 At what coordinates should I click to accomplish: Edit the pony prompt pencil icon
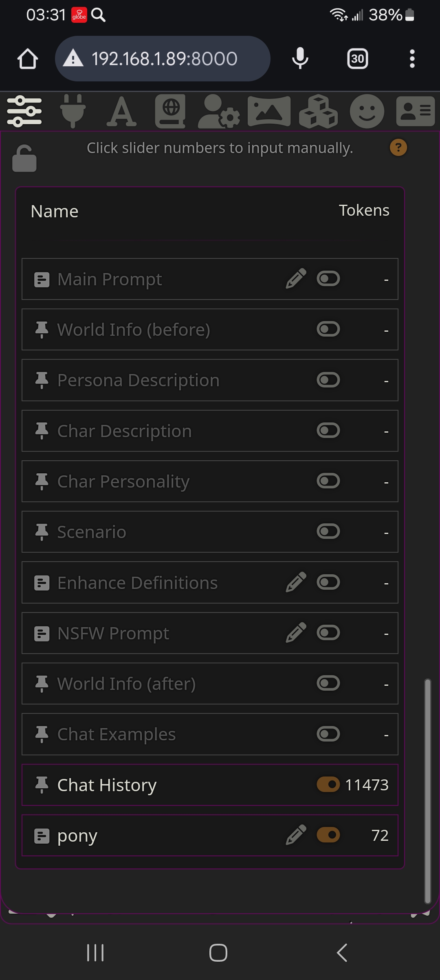pos(296,835)
